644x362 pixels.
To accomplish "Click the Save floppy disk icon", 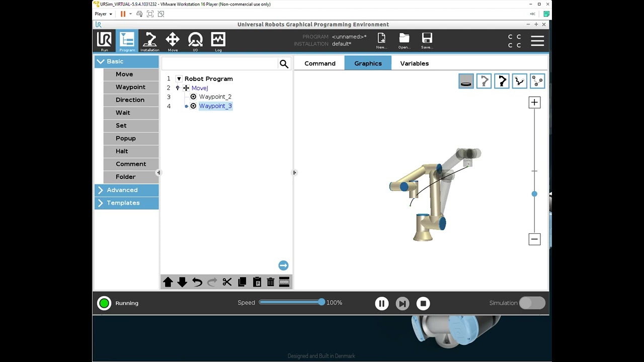I will click(427, 41).
